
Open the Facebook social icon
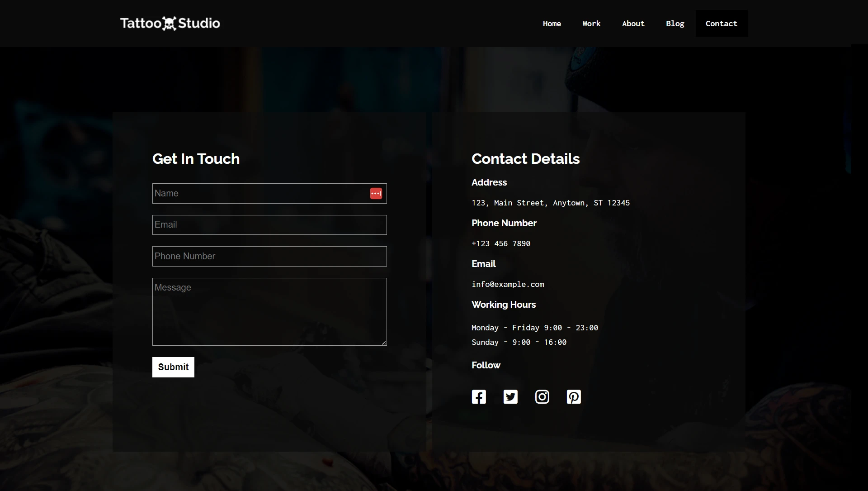[479, 397]
